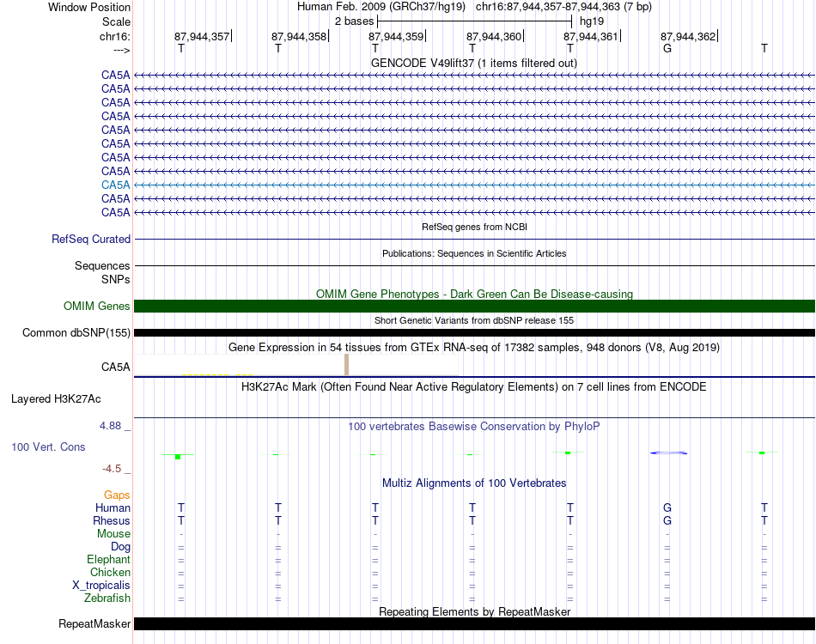816x644 pixels.
Task: Click the Repeating Elements by RepeatMasker title
Action: (x=474, y=611)
